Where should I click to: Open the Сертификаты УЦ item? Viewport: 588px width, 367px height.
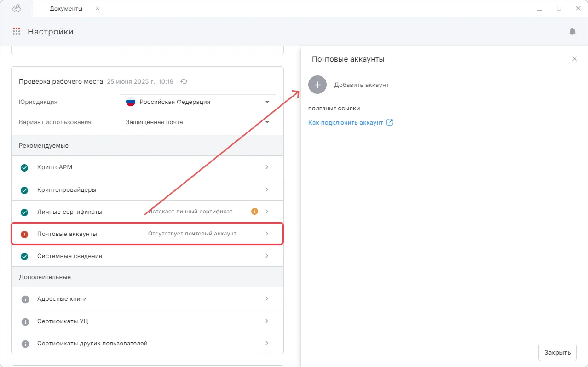tap(147, 321)
